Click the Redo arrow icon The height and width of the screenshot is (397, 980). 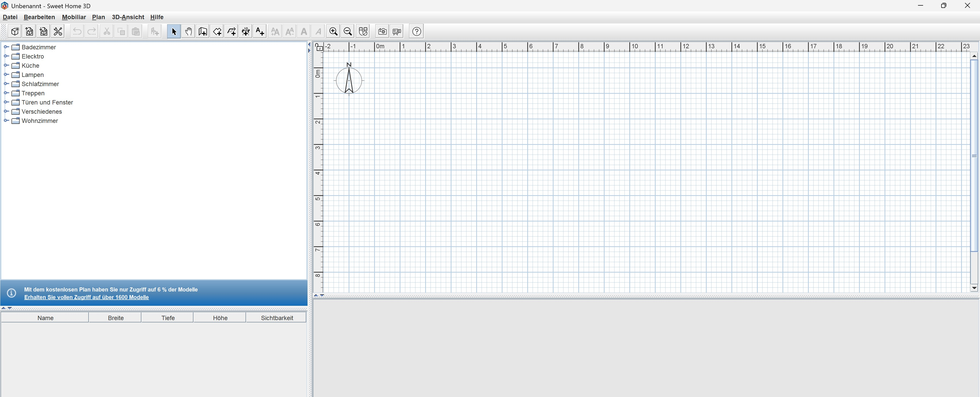point(92,31)
